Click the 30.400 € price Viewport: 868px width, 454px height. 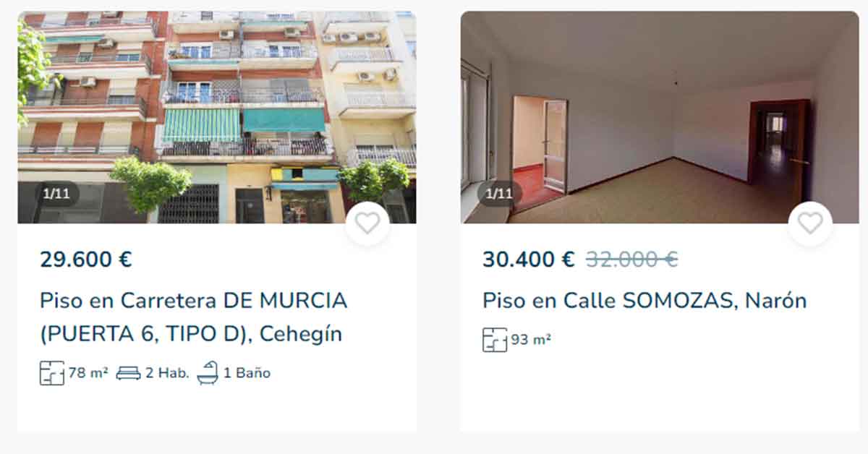[x=529, y=259]
